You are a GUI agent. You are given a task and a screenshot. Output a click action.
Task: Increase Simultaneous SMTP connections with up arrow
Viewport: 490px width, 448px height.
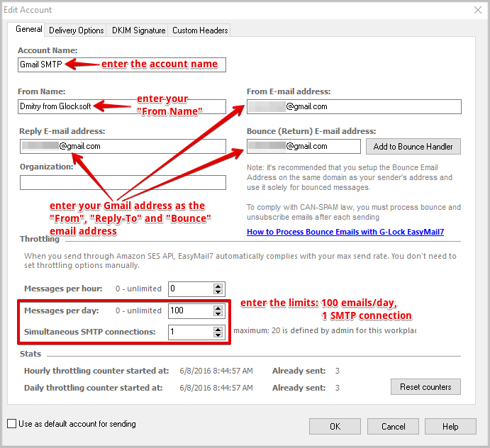coord(219,328)
